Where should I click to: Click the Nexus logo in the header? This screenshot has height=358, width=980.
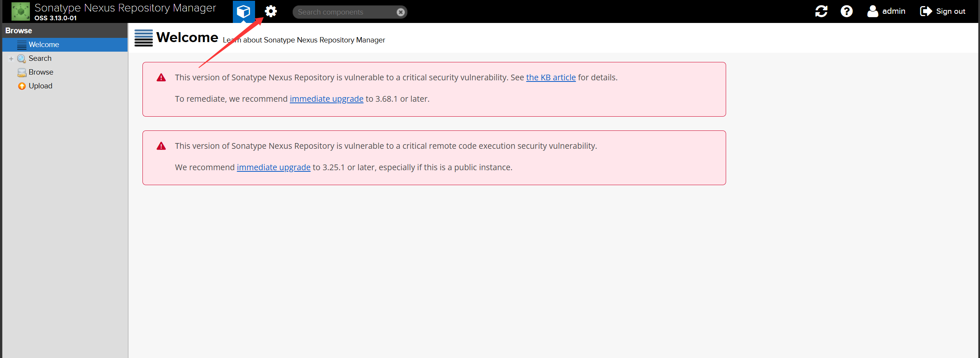(20, 11)
